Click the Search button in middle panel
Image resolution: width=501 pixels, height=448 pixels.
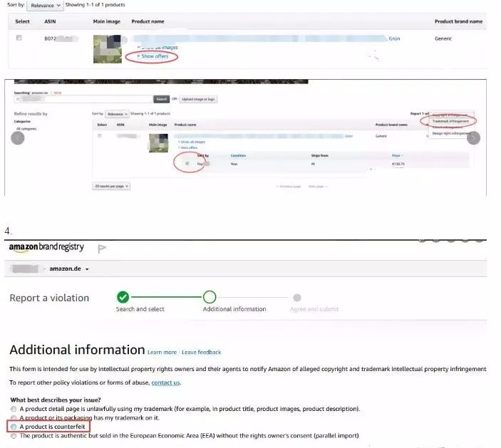coord(161,99)
